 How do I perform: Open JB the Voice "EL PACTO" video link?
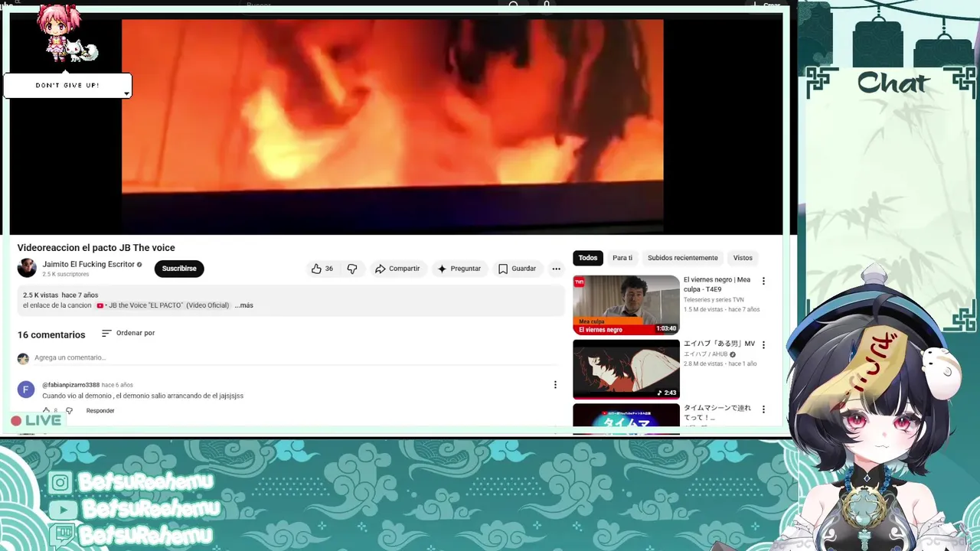[163, 305]
